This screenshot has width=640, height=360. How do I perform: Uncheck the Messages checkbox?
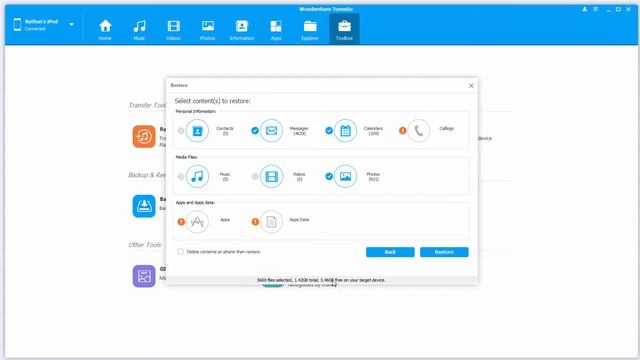(255, 131)
